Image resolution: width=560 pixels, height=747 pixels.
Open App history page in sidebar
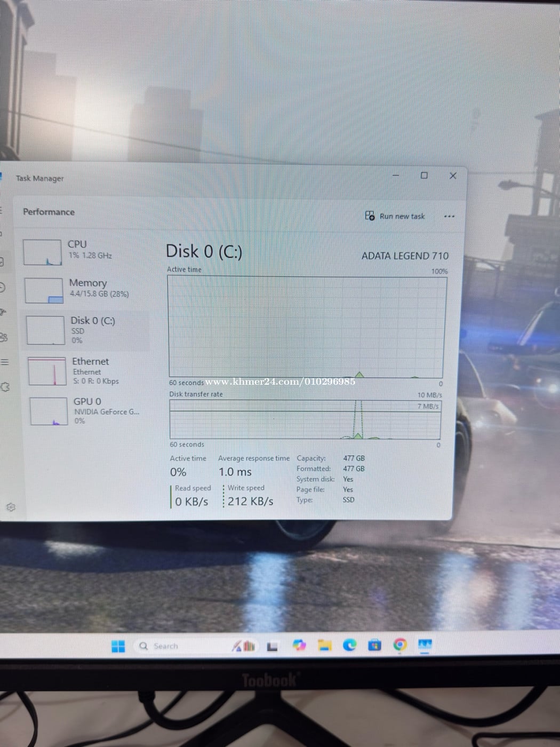tap(2, 288)
